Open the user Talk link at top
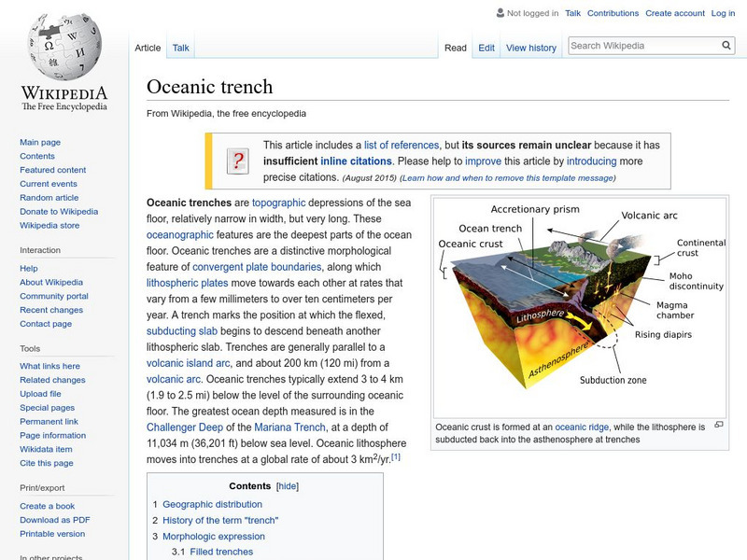Screen dimensions: 747x560 point(572,13)
